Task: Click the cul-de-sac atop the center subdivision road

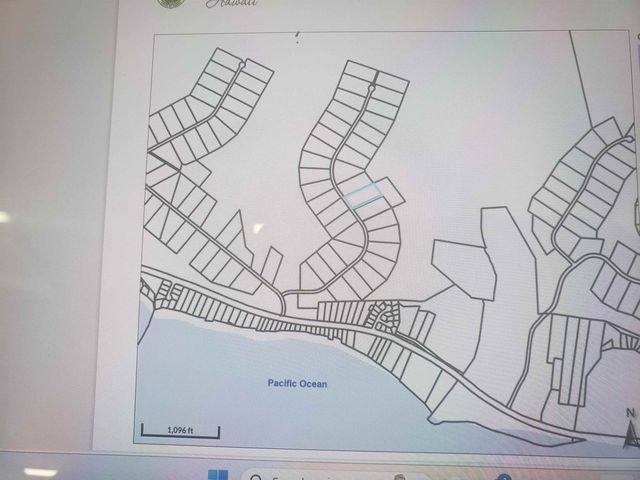Action: (x=371, y=89)
